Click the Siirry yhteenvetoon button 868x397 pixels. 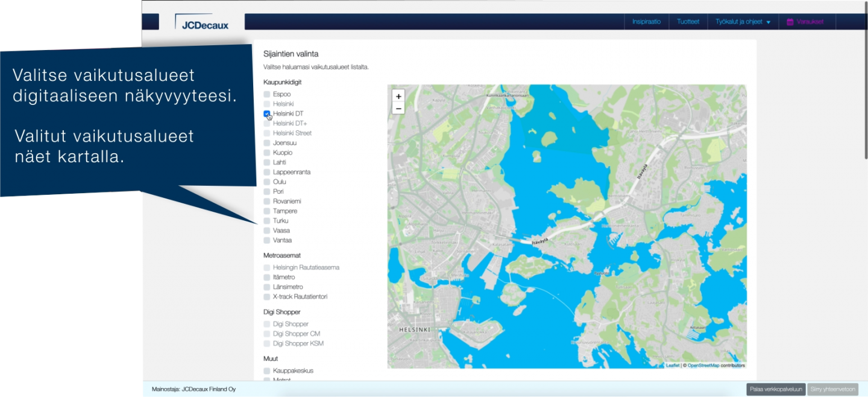(832, 389)
